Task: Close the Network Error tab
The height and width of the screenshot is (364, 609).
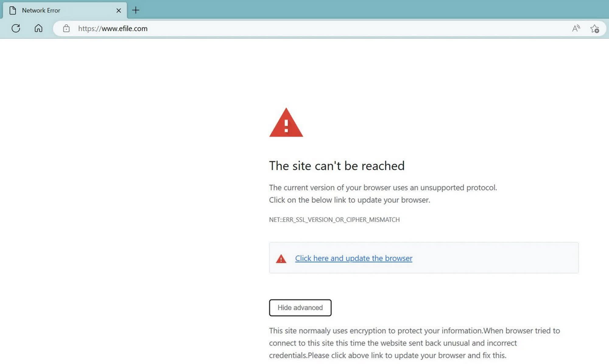Action: pyautogui.click(x=119, y=11)
